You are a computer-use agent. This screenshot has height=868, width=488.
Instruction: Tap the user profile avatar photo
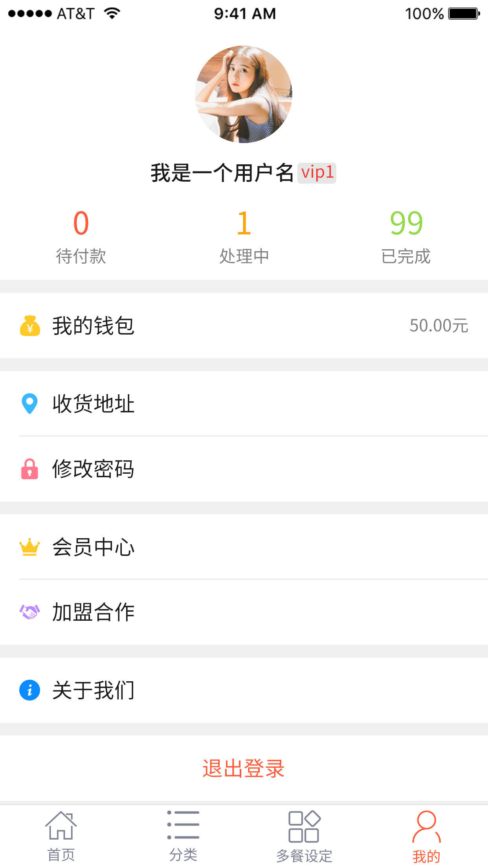coord(244,94)
